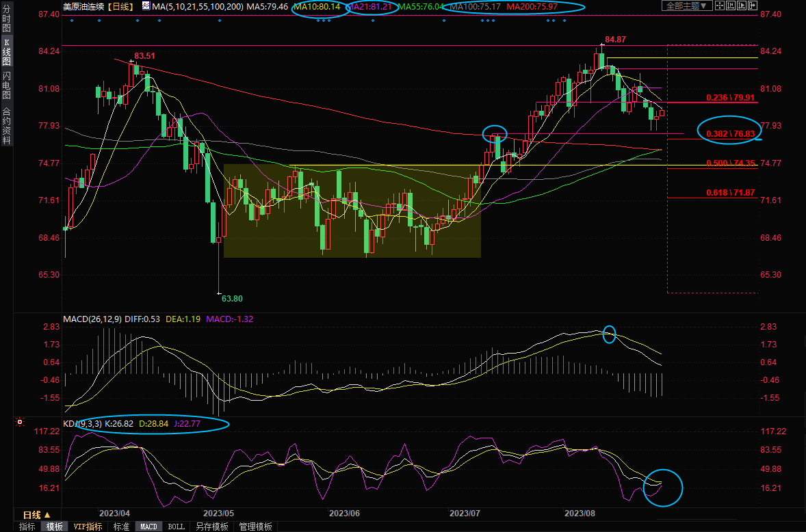Viewport: 806px width, 532px height.
Task: Open 管理模板 template manager
Action: pyautogui.click(x=255, y=527)
